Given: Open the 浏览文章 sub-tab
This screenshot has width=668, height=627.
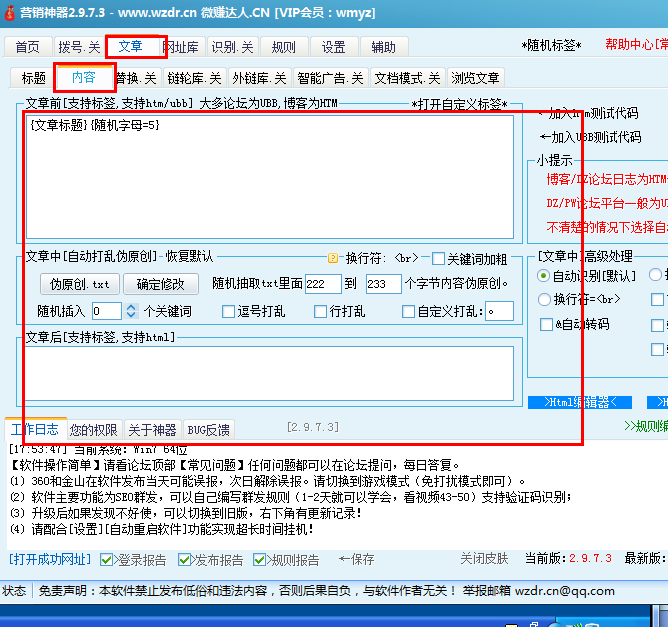Looking at the screenshot, I should tap(475, 78).
